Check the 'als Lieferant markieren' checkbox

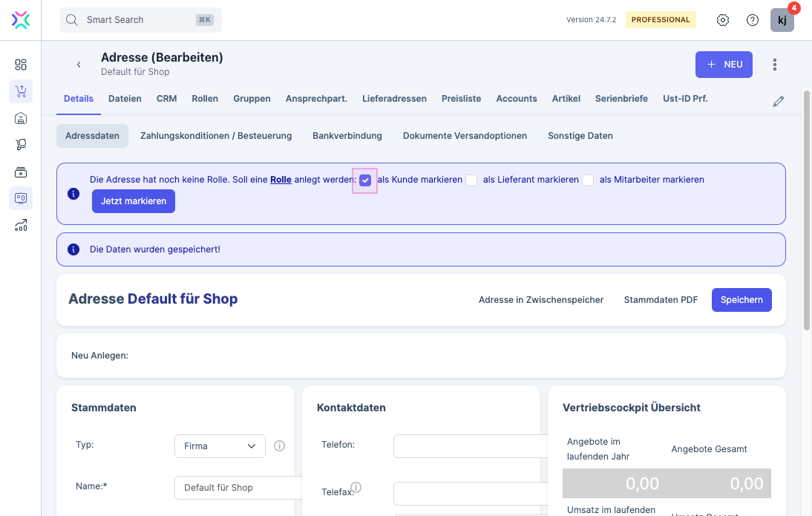point(471,180)
